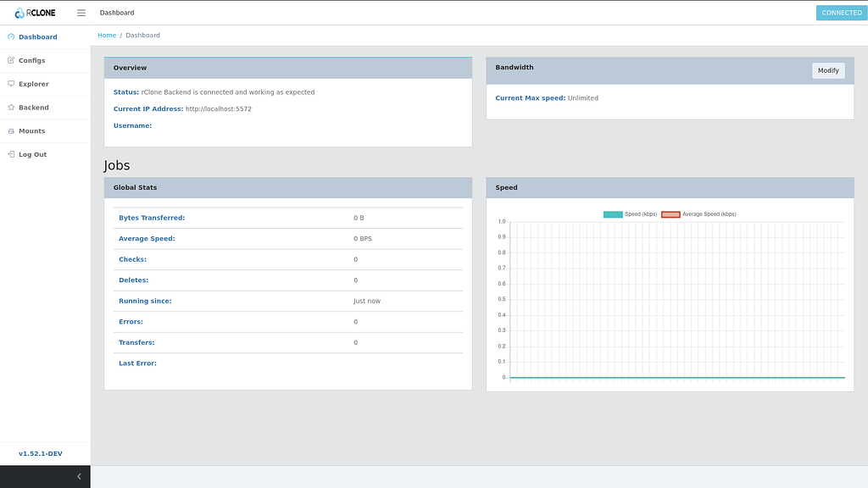
Task: Click the Backend sidebar icon
Action: [10, 108]
